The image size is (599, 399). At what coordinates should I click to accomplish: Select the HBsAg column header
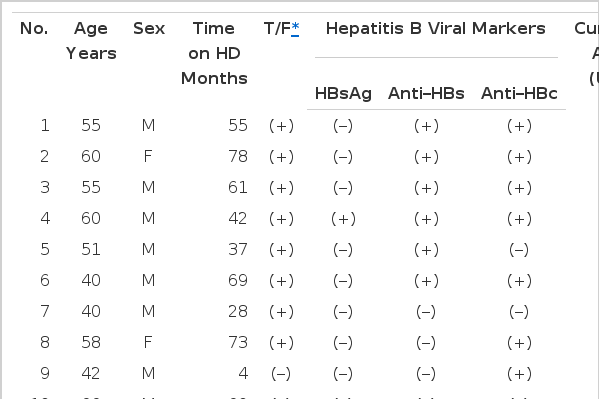click(x=343, y=94)
